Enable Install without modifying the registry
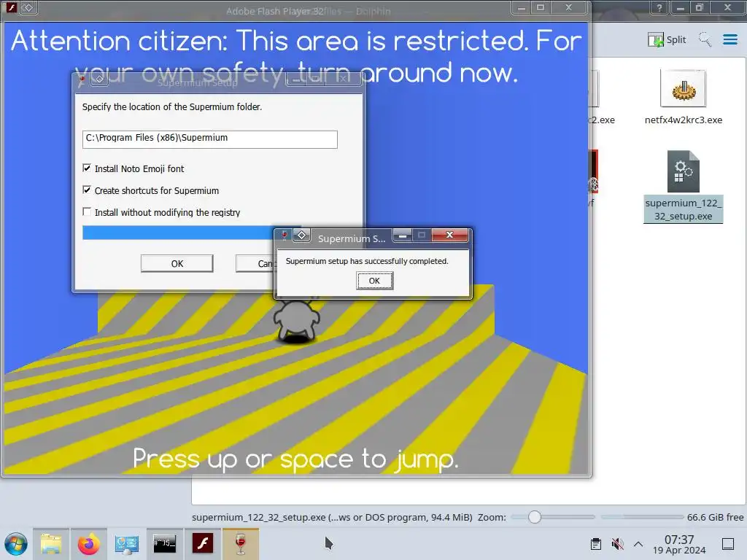This screenshot has height=560, width=747. (87, 212)
